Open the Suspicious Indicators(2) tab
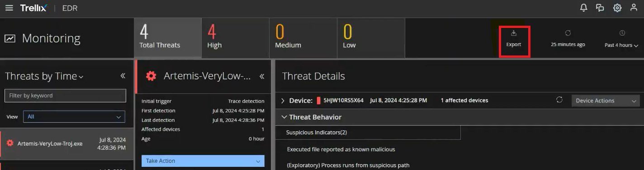Image resolution: width=644 pixels, height=170 pixels. coord(368,133)
